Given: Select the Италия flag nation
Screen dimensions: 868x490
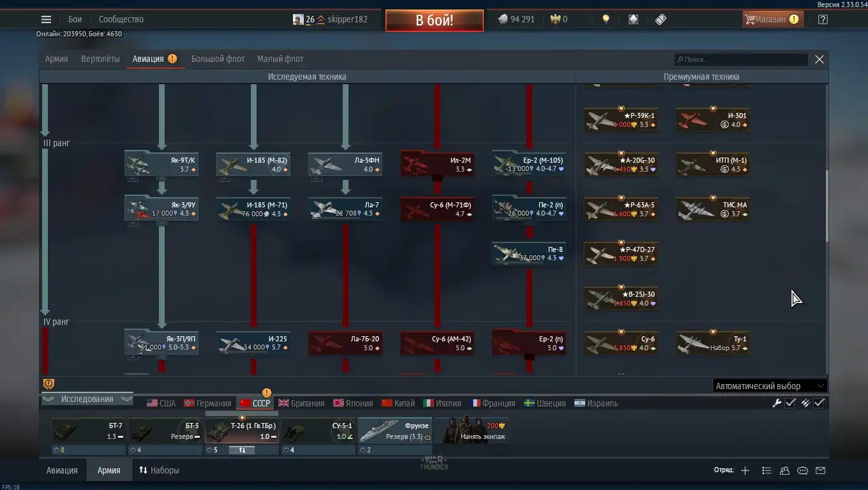Looking at the screenshot, I should [x=442, y=403].
